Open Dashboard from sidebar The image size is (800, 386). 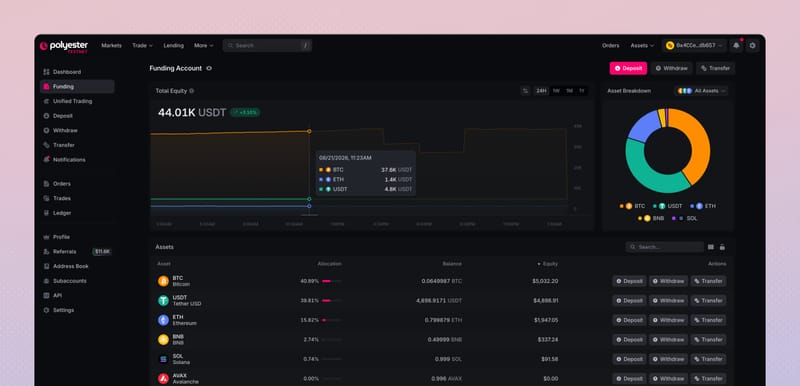[77, 72]
